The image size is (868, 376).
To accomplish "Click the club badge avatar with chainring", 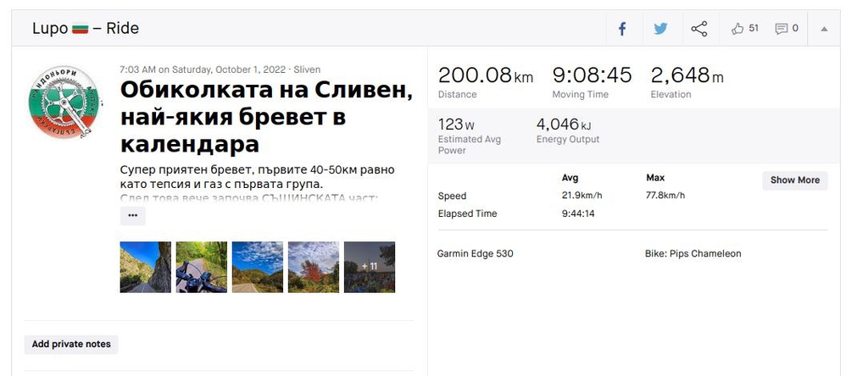I will (x=64, y=102).
